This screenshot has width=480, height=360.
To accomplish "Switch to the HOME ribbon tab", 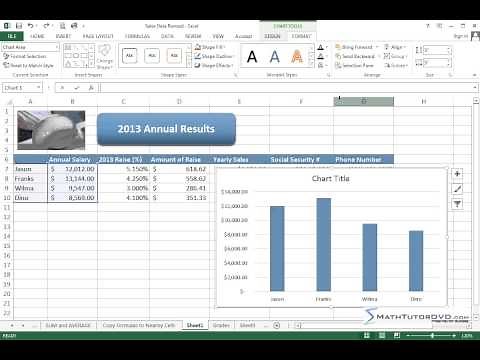I will pos(37,36).
